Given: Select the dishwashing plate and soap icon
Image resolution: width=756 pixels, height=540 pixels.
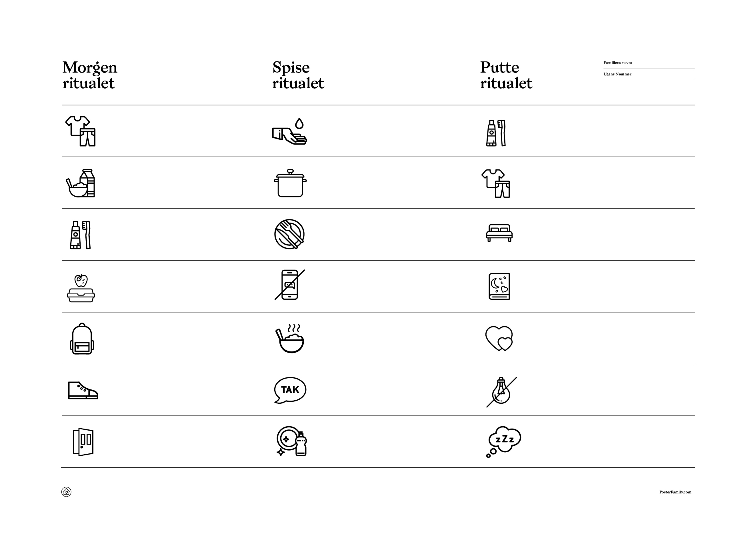Looking at the screenshot, I should (x=291, y=441).
